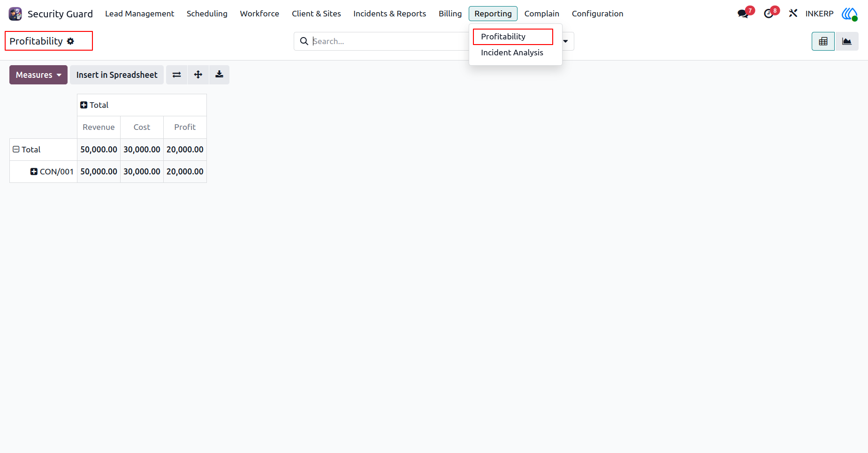Click the Profit column header
Image resolution: width=868 pixels, height=453 pixels.
coord(185,127)
